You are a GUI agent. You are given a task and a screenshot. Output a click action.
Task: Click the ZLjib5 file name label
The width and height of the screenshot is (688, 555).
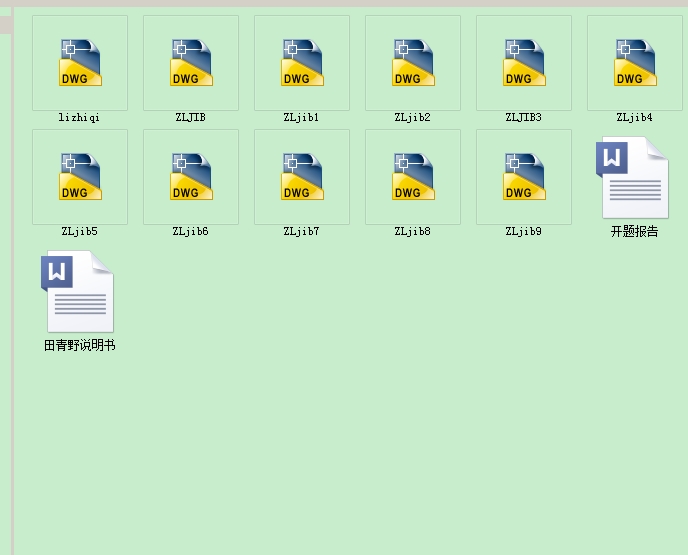tap(79, 231)
